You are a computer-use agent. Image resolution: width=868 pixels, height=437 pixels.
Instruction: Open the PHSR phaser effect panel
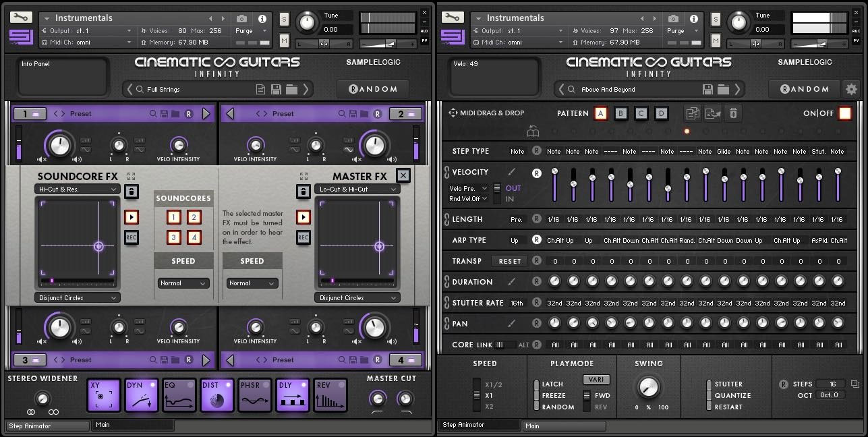[x=255, y=395]
